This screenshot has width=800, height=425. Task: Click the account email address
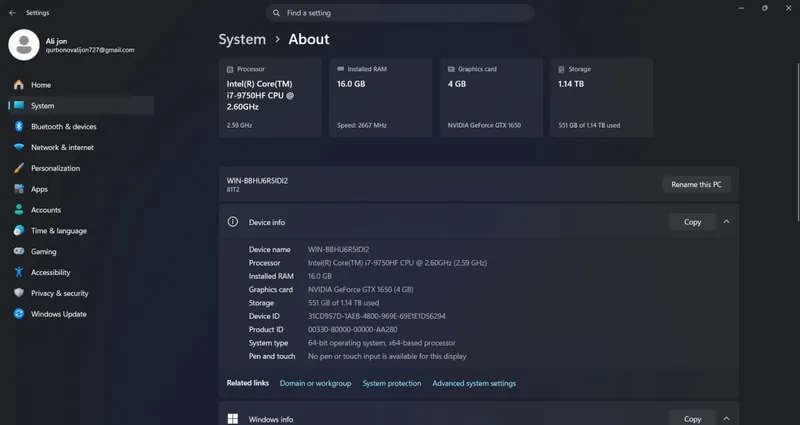[90, 51]
